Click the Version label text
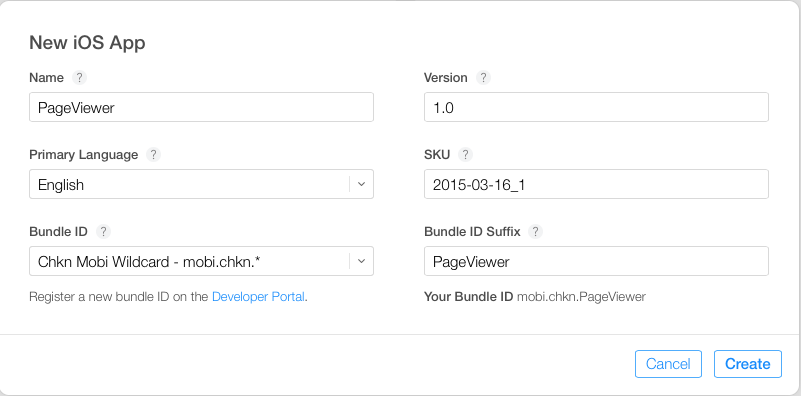The height and width of the screenshot is (396, 801). coord(445,78)
